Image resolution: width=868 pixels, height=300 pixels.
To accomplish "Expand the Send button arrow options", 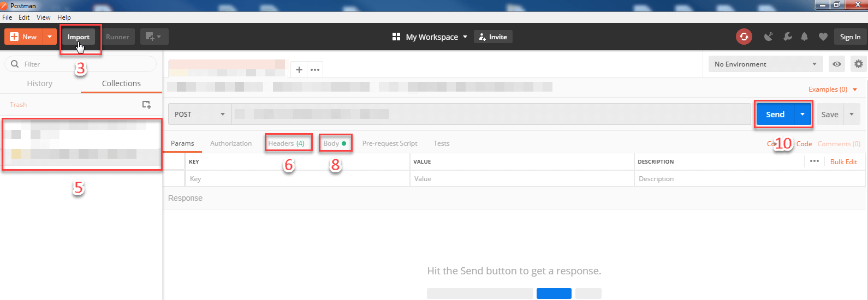I will click(x=802, y=114).
